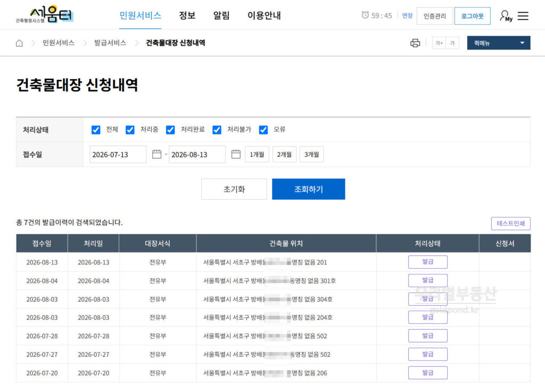Click 접수일 2026-07-20 cell
The image size is (545, 392).
[42, 373]
